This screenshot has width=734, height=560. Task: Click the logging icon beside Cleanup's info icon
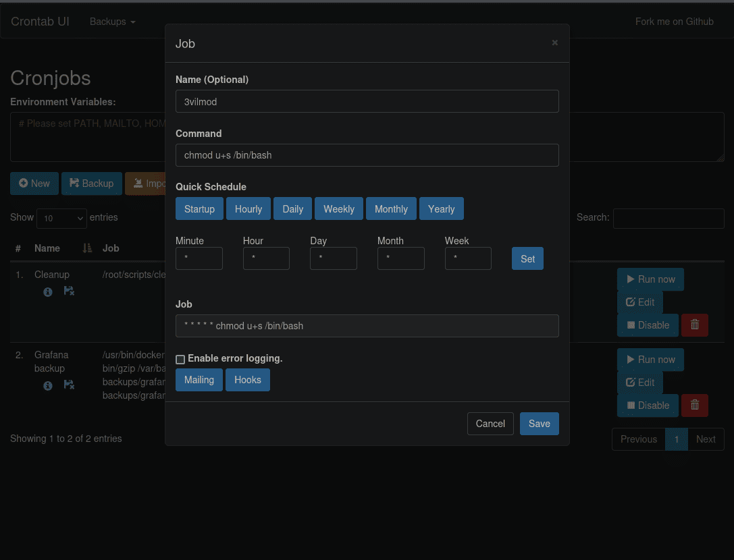(x=69, y=291)
